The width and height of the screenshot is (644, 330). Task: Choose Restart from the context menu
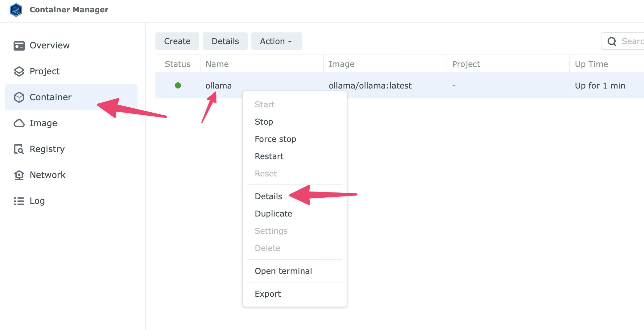point(269,156)
